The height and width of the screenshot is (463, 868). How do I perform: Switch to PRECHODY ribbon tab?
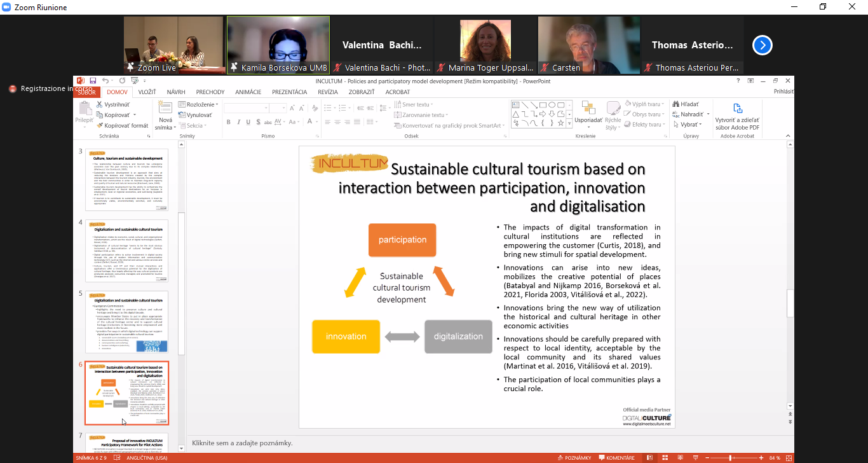point(210,92)
